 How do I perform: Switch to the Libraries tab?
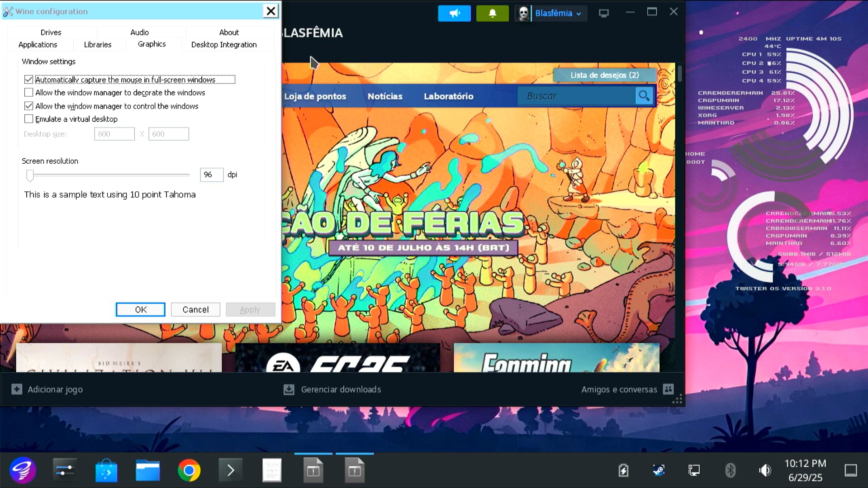97,44
